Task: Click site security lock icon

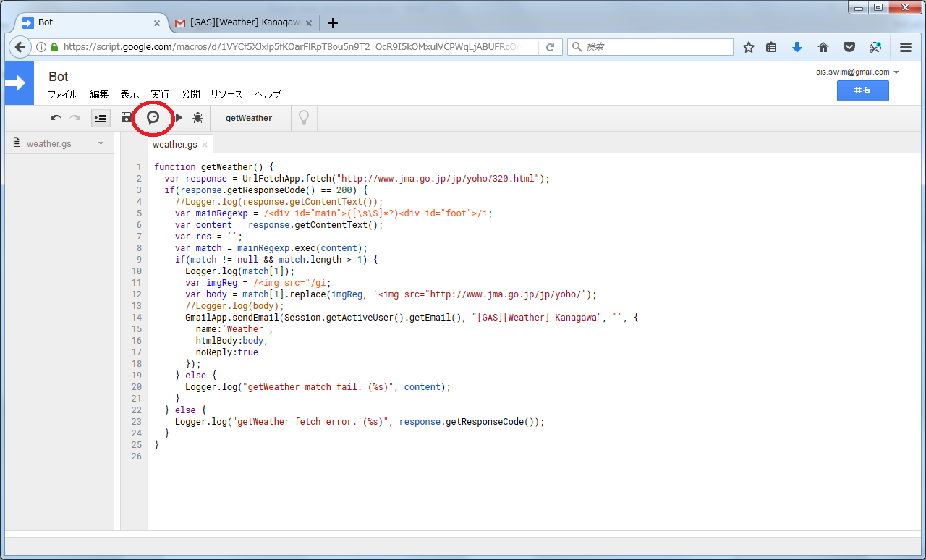Action: pos(54,47)
